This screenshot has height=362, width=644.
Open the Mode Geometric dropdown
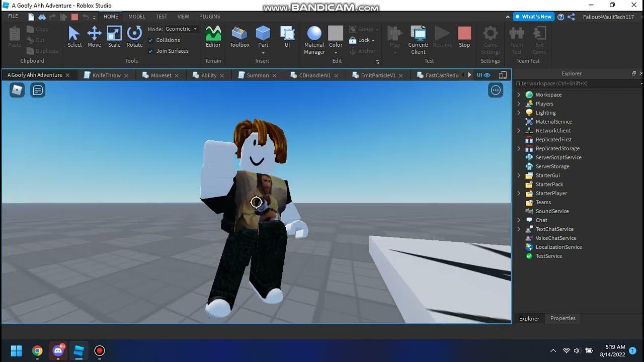(182, 29)
